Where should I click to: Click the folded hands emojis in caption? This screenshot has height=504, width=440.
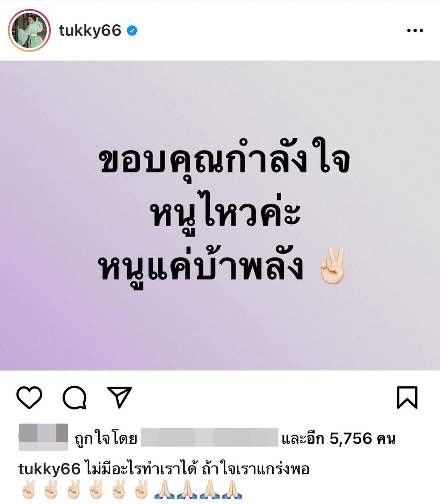pos(198,490)
